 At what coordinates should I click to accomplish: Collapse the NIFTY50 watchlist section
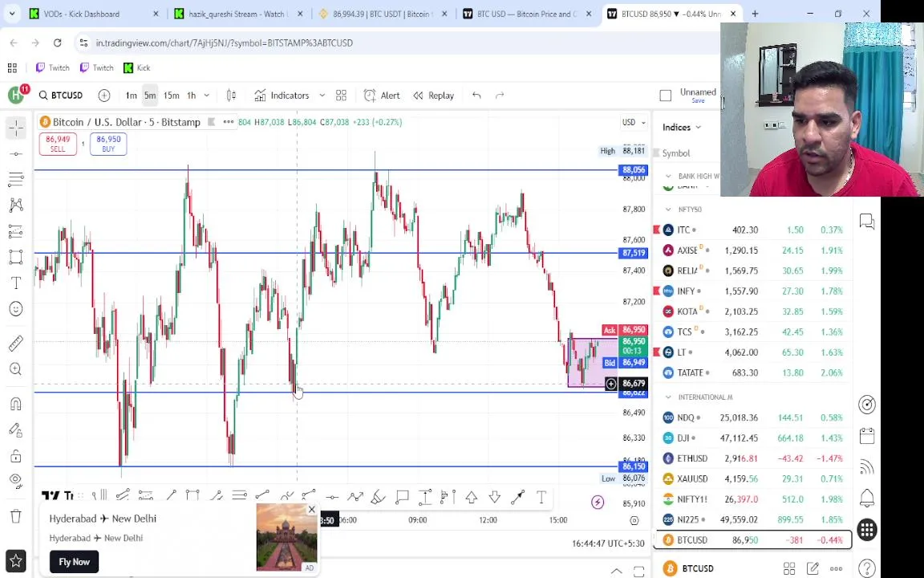pos(668,210)
